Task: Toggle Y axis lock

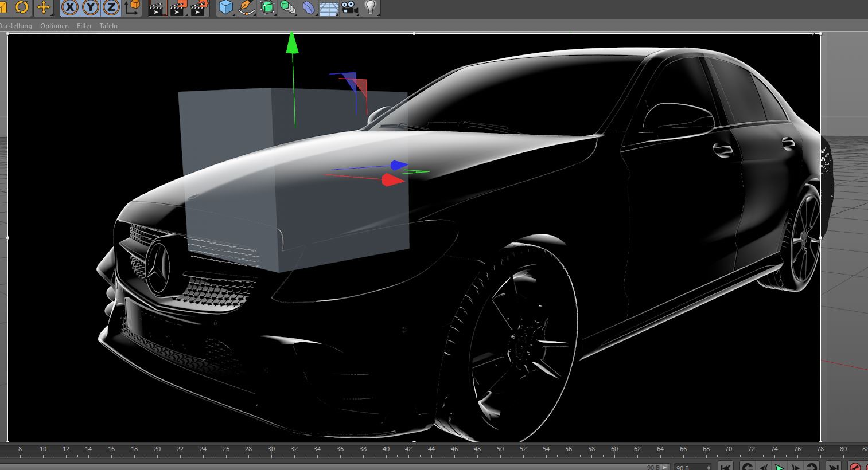Action: (91, 7)
